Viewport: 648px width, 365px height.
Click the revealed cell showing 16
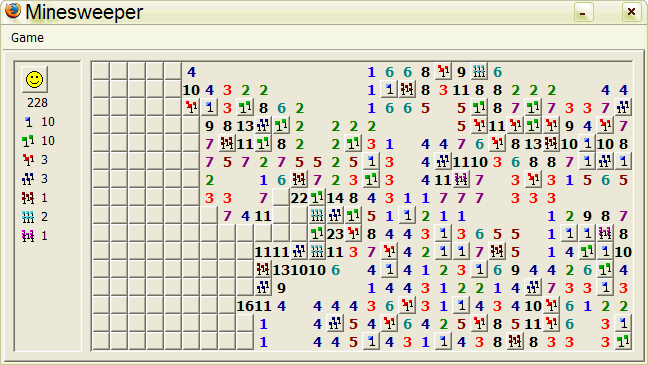pyautogui.click(x=245, y=306)
